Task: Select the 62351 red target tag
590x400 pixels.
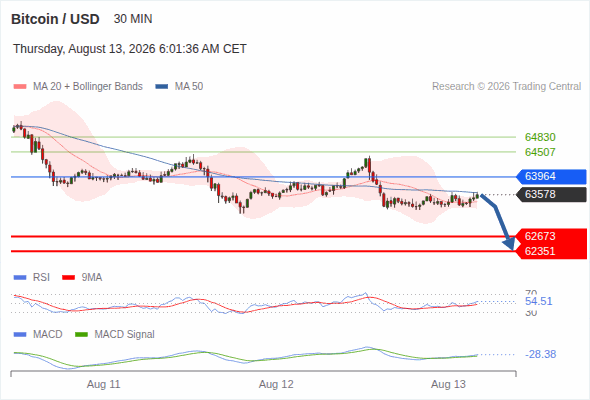Action: (551, 251)
